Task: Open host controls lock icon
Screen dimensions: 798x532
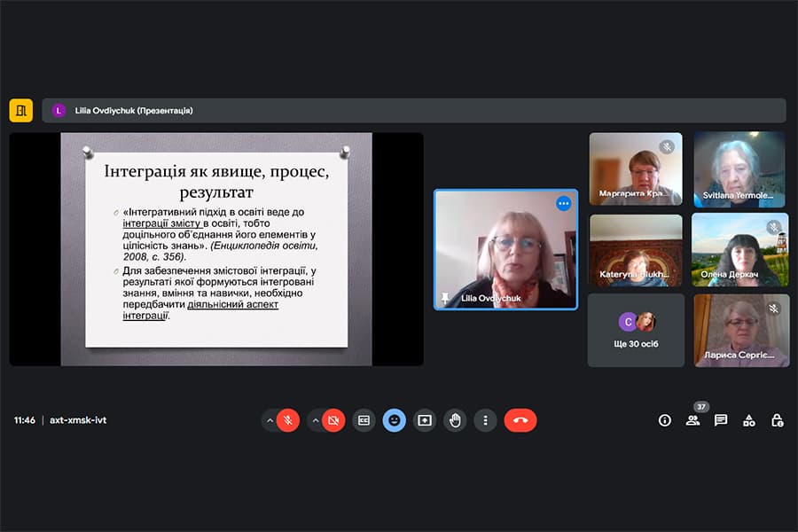Action: coord(777,420)
